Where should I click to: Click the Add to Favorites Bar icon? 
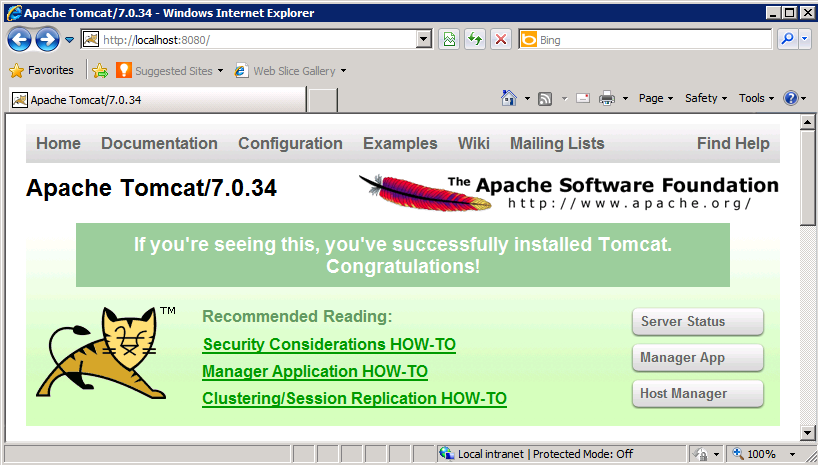(100, 71)
